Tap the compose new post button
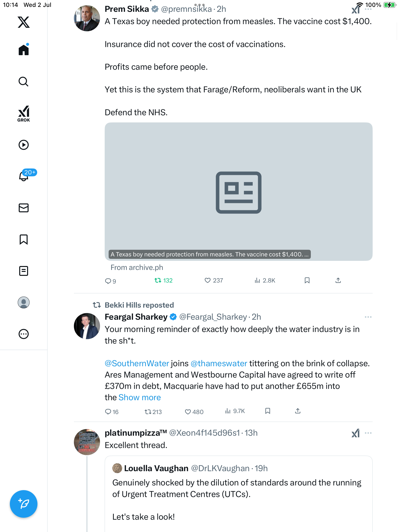 click(24, 504)
